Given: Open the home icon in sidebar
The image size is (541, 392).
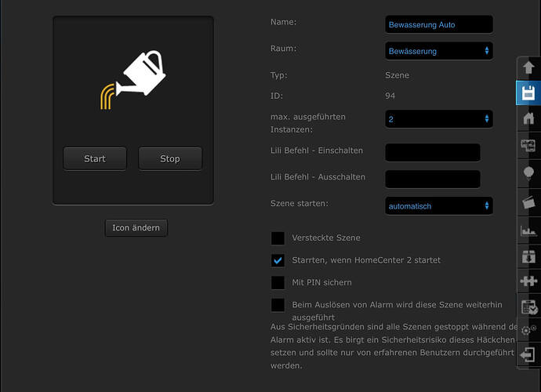Looking at the screenshot, I should coord(528,119).
